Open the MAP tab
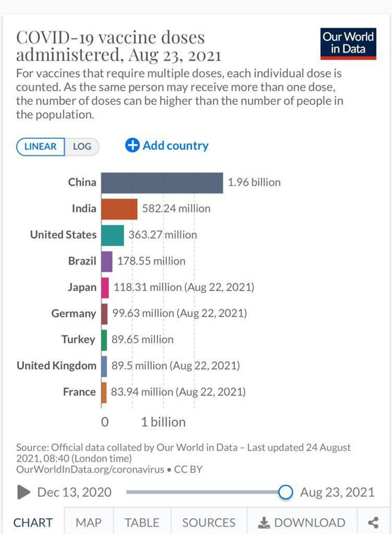This screenshot has height=534, width=392. (89, 522)
